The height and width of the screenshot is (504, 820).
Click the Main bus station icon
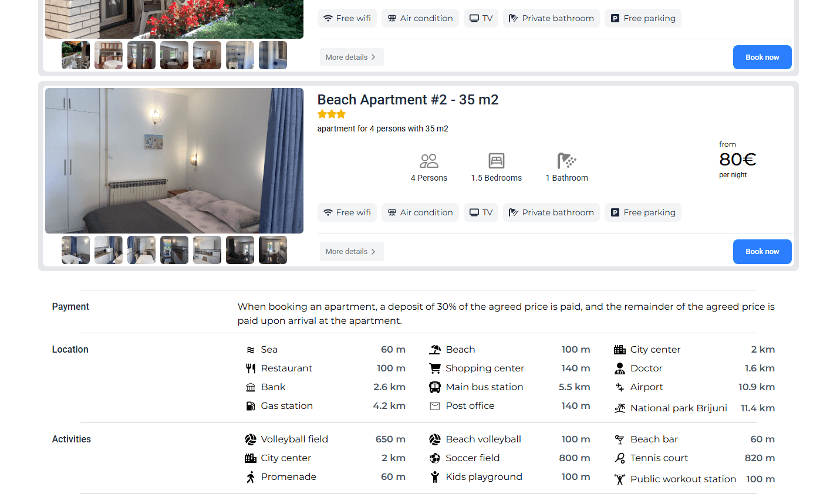coord(434,387)
